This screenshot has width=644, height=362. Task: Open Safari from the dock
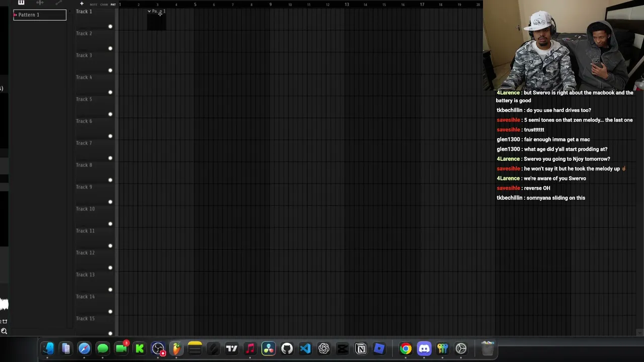click(x=84, y=348)
